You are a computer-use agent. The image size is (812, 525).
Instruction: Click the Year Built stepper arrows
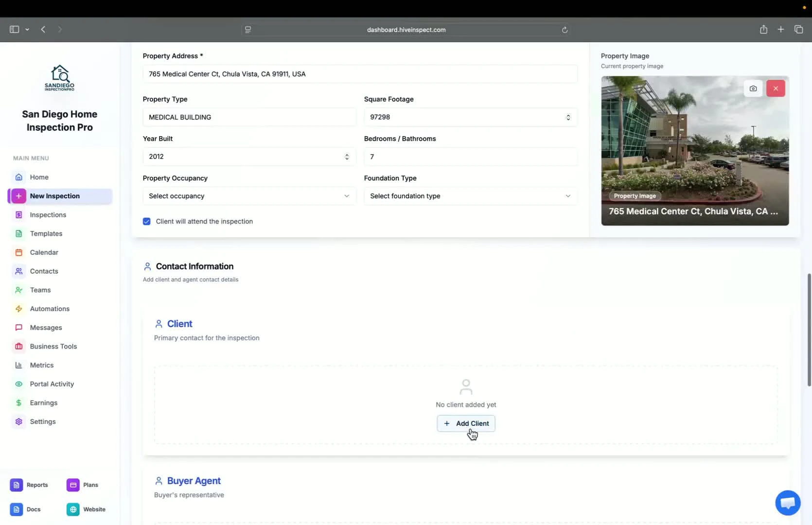pos(347,157)
